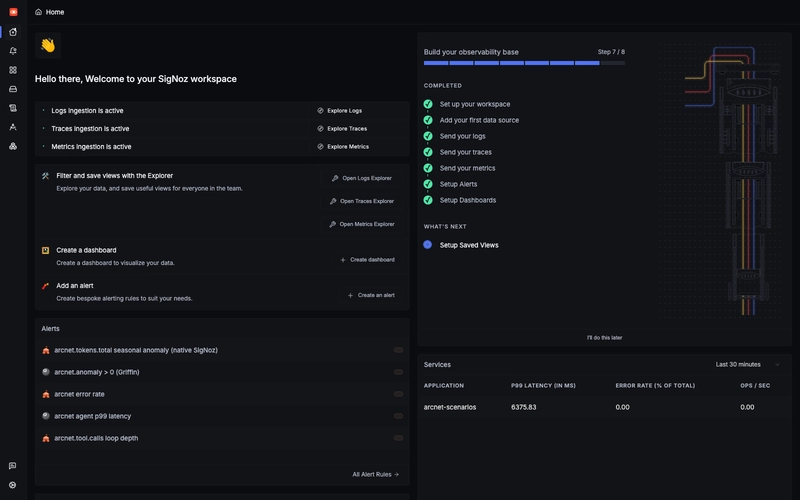Screen dimensions: 800x500
Task: Open Metrics Explorer button
Action: 362,224
